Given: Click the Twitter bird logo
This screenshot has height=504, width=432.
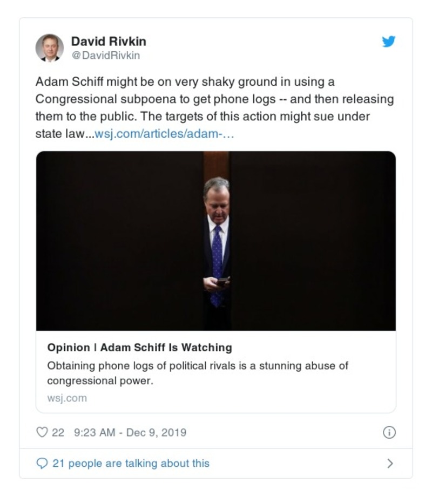Looking at the screenshot, I should tap(389, 42).
